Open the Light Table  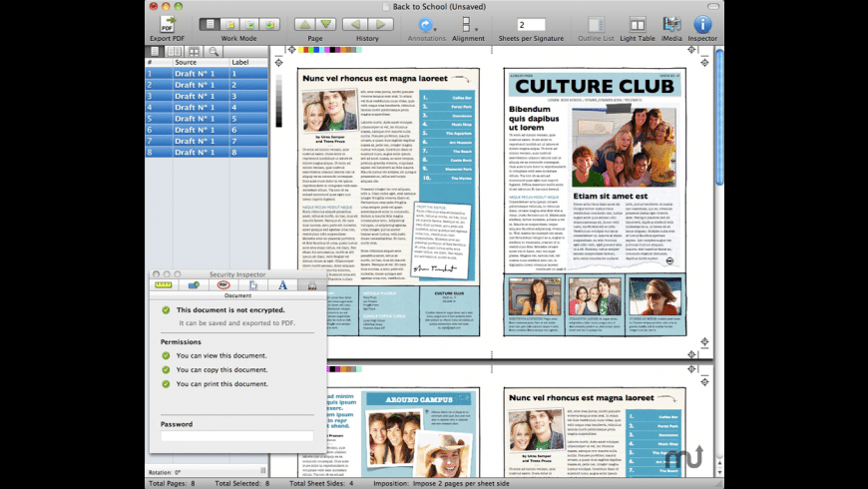[638, 24]
